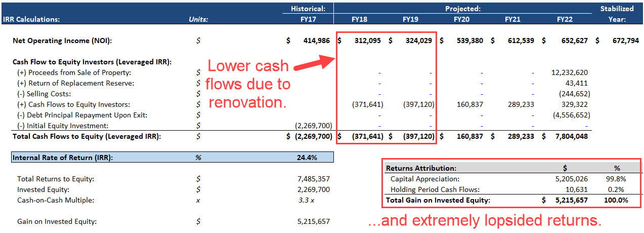Screen dimensions: 644x233
Task: Select invested equity value 2,269,700
Action: click(314, 189)
